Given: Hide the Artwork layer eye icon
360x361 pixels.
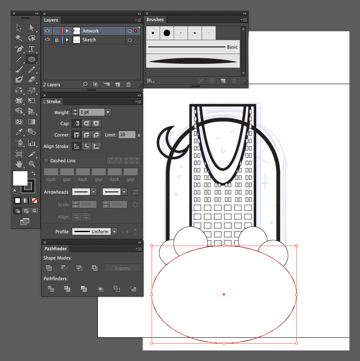Looking at the screenshot, I should tap(48, 31).
